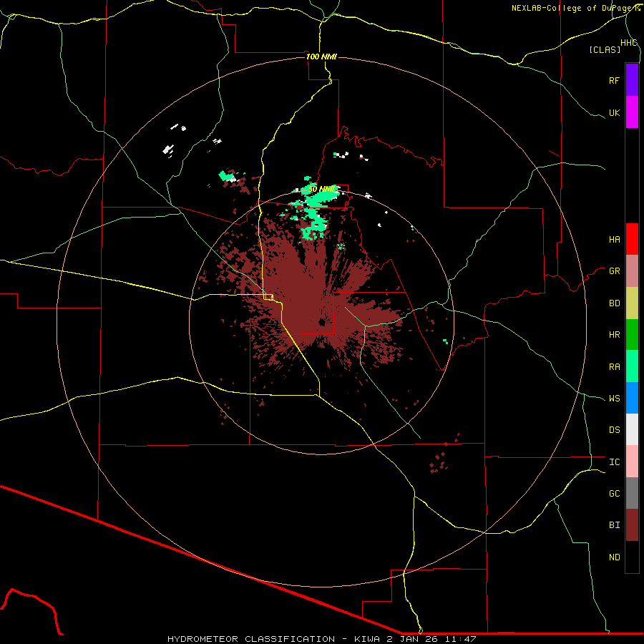The height and width of the screenshot is (644, 644).
Task: Click the DS legend label
Action: coord(614,430)
